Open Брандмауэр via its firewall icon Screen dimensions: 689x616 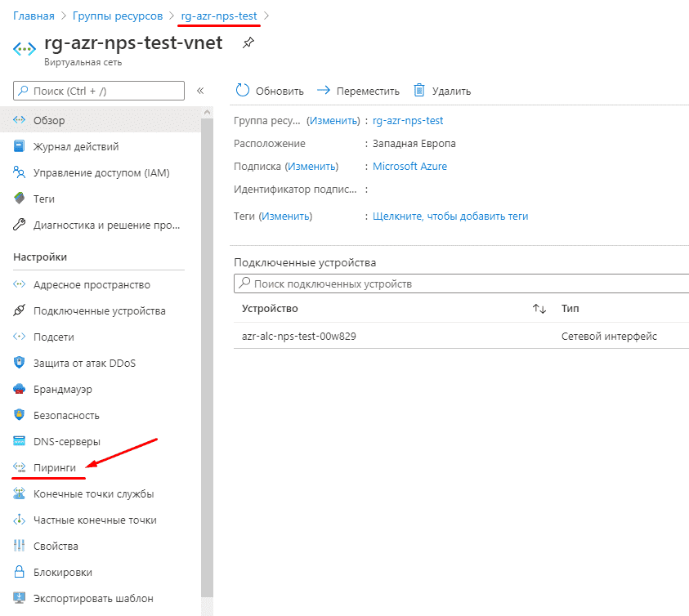click(x=20, y=389)
